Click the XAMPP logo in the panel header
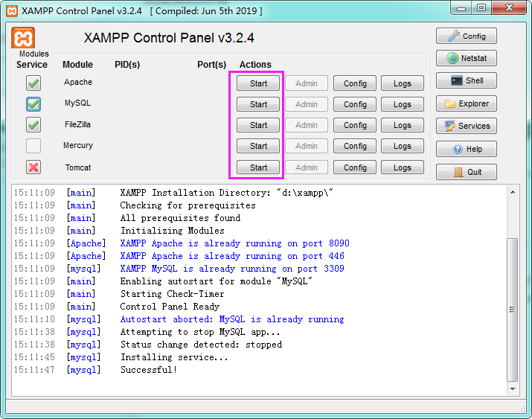532x419 pixels. click(23, 38)
